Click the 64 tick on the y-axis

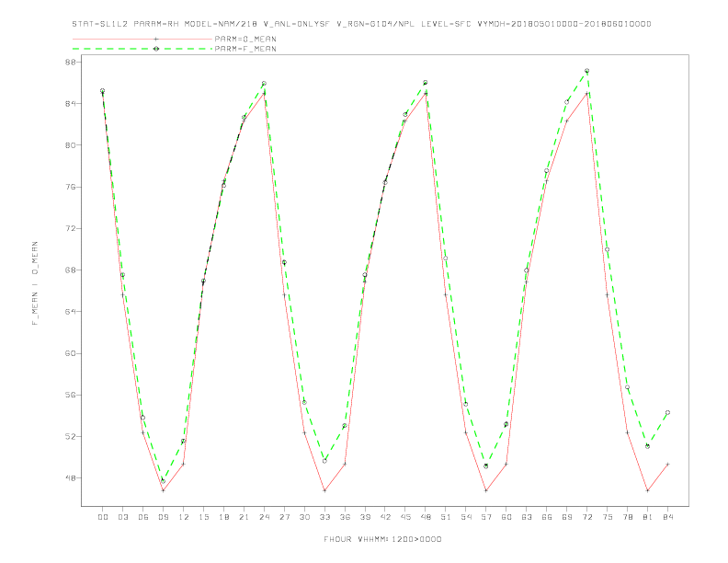pyautogui.click(x=71, y=312)
